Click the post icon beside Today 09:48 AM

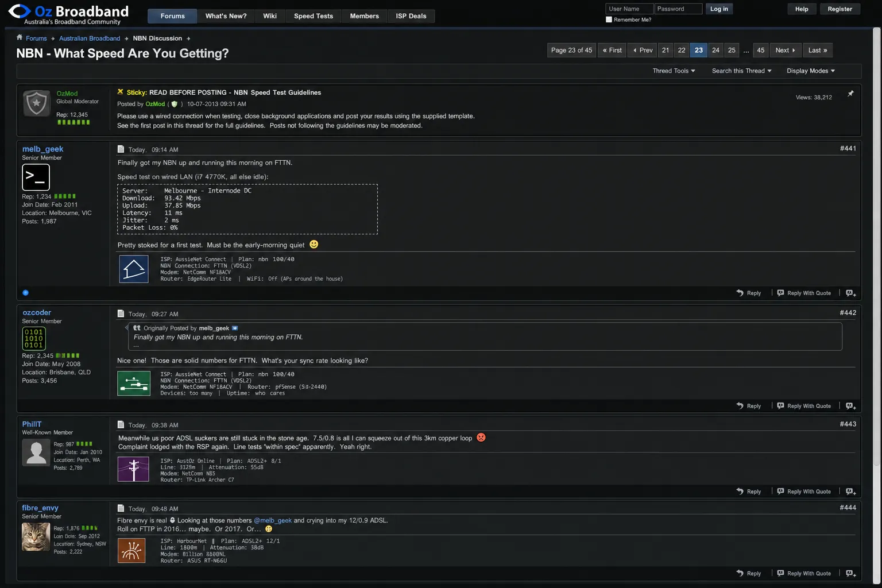tap(121, 508)
